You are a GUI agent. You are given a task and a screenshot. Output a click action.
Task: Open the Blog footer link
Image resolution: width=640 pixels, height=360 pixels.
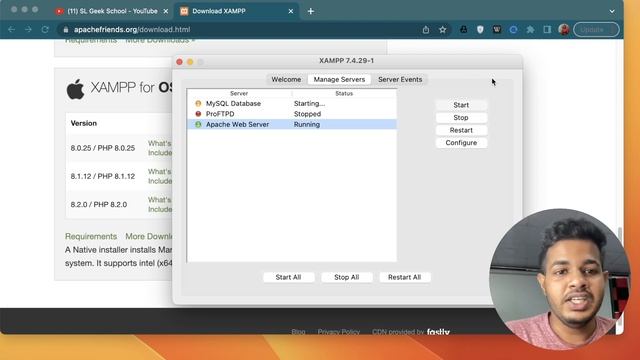[298, 332]
